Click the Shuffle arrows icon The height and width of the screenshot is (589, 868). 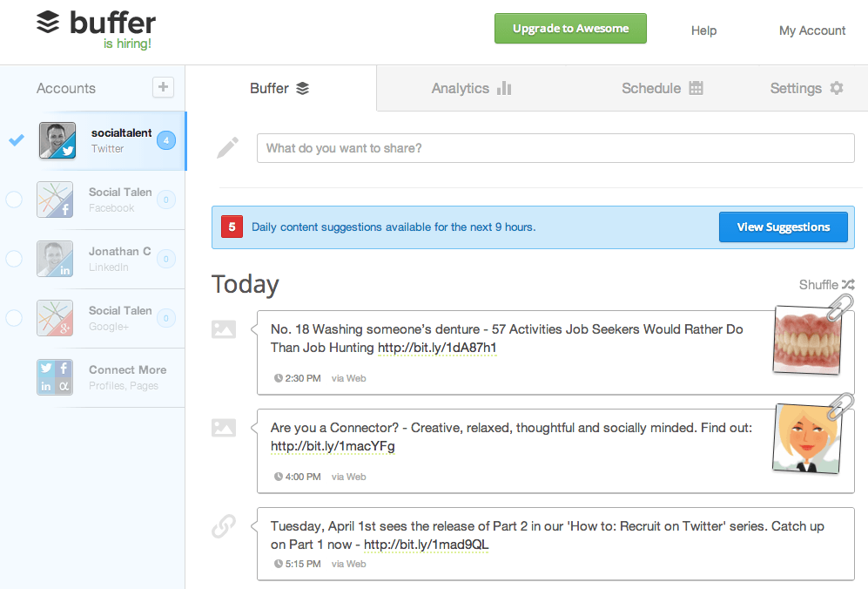848,284
